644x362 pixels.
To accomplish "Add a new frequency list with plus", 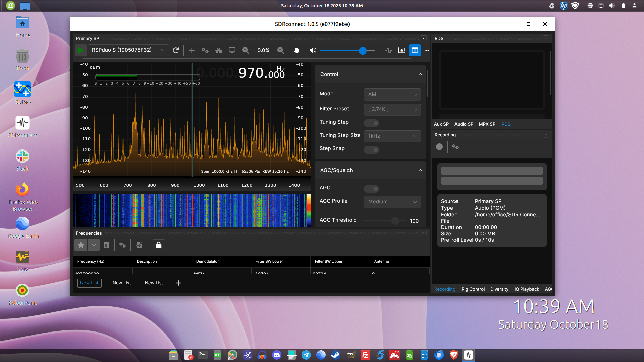I will pos(178,283).
